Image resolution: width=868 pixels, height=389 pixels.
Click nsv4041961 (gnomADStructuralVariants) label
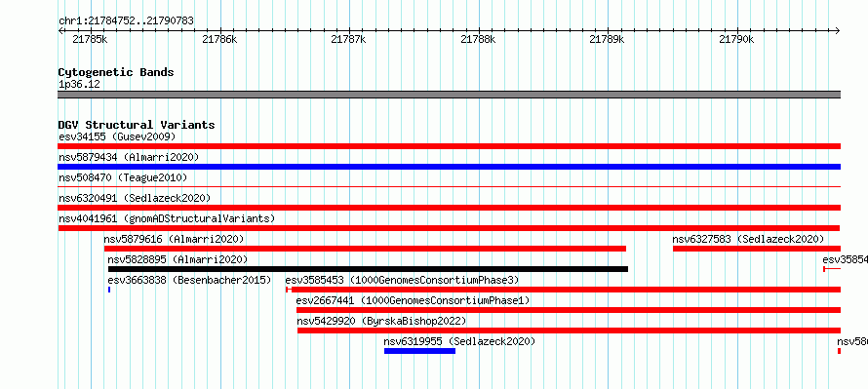point(167,218)
